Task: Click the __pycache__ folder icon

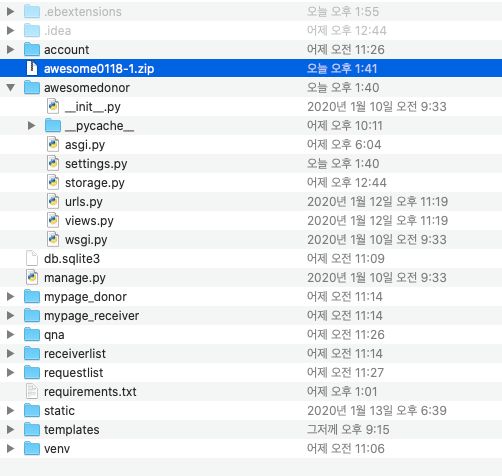Action: click(53, 126)
